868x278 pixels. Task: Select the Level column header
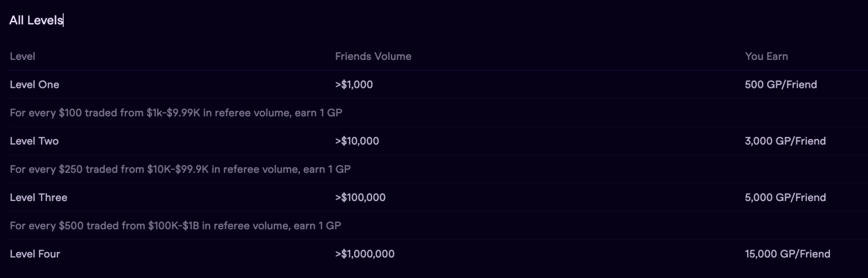(22, 57)
